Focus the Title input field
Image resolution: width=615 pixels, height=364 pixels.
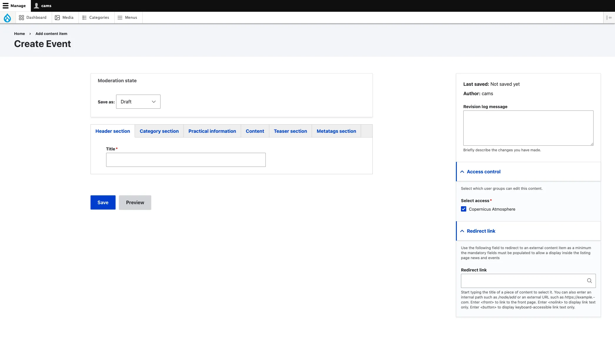tap(186, 160)
